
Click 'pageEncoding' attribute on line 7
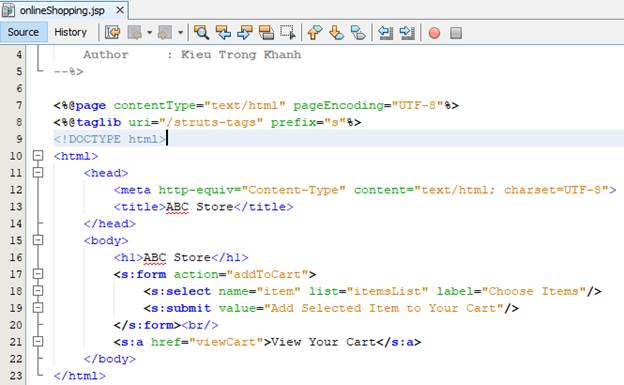(x=338, y=106)
